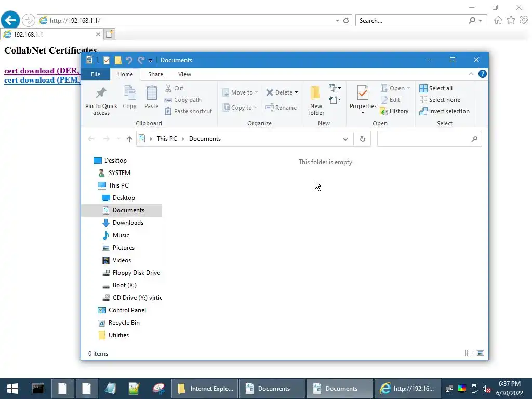
Task: Open Internet Explorer Home icon
Action: tap(498, 20)
